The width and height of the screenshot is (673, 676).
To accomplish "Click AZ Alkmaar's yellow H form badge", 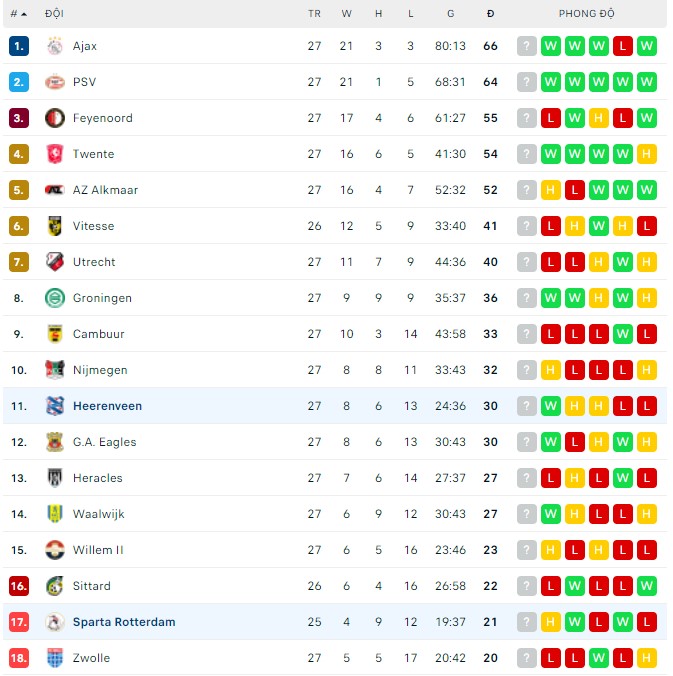I will point(551,190).
